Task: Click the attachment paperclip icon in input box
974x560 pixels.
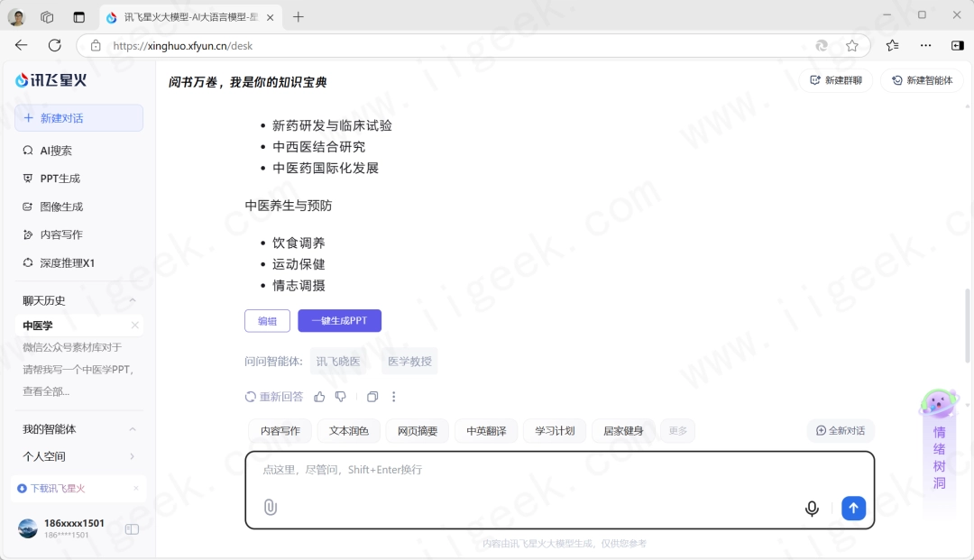Action: [x=270, y=508]
